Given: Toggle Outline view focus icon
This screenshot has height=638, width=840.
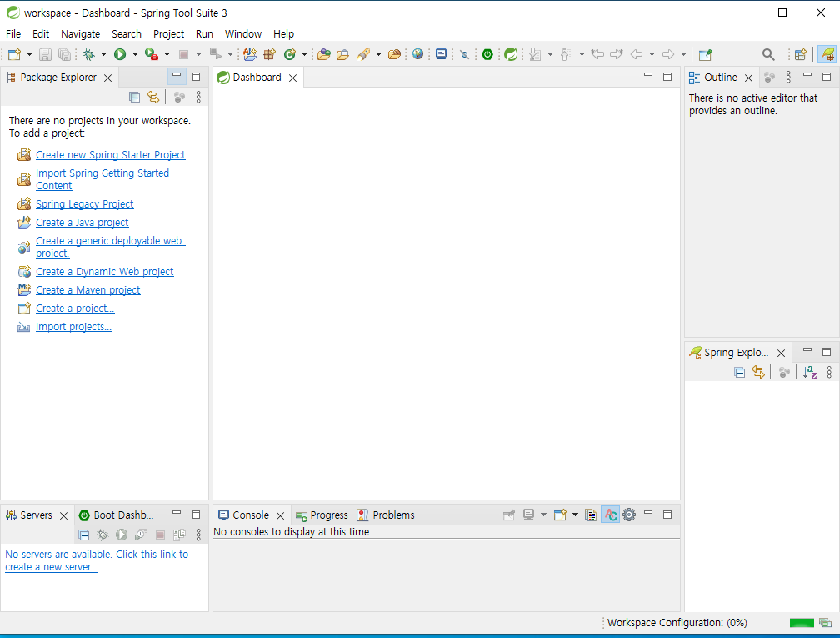Looking at the screenshot, I should tap(770, 78).
